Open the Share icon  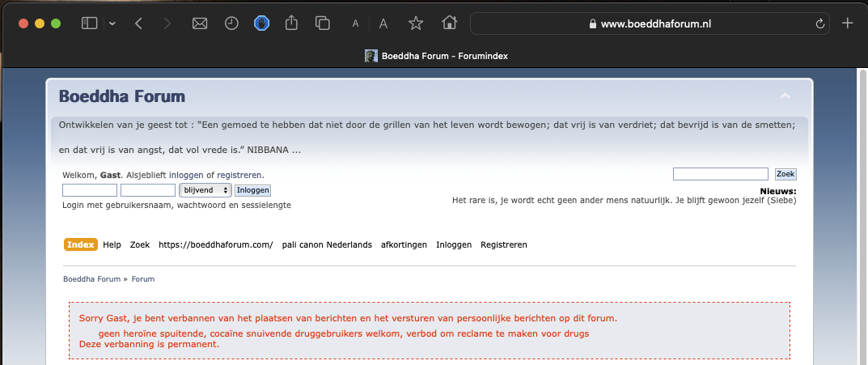click(292, 23)
